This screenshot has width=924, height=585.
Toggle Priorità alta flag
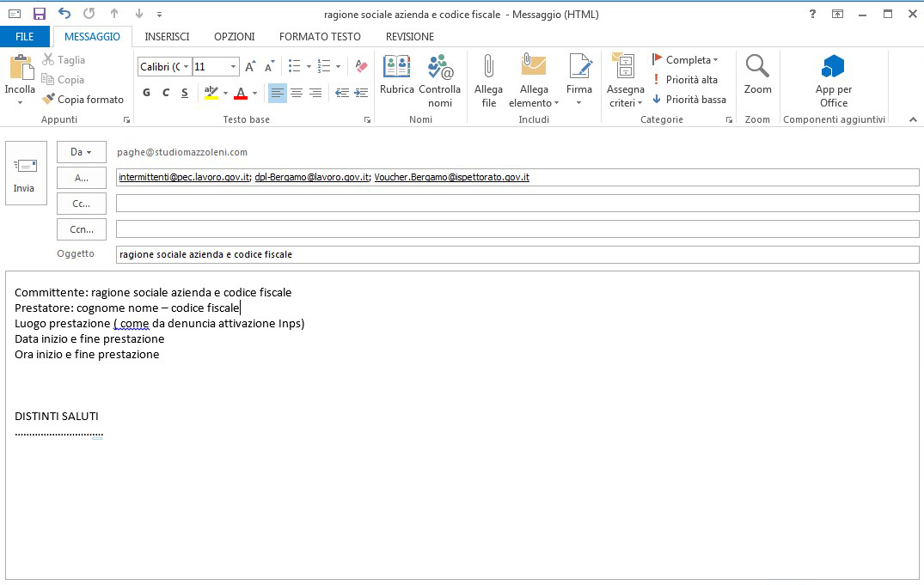pos(684,80)
